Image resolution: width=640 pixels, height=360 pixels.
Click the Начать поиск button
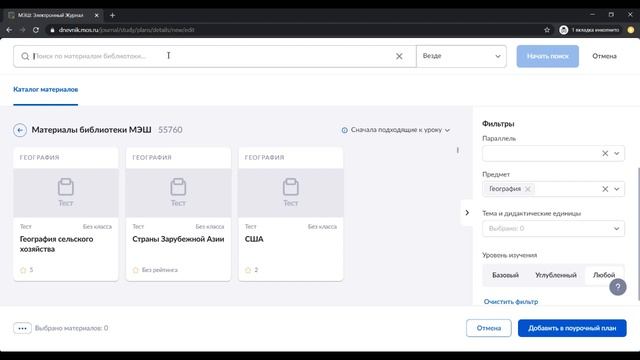pos(547,56)
